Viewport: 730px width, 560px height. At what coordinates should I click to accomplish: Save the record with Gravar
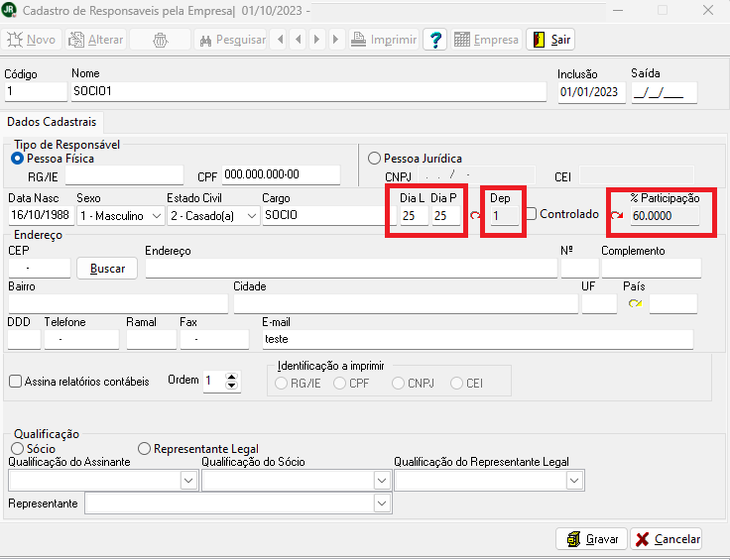[591, 539]
